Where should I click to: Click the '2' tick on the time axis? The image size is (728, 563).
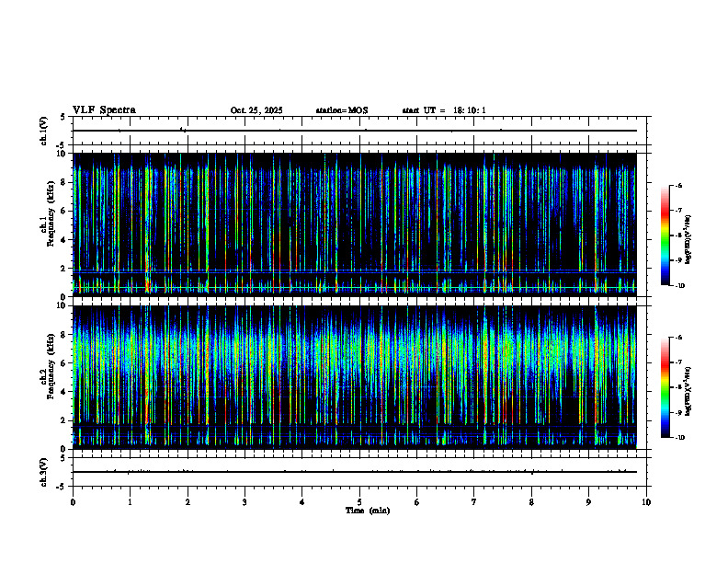point(188,502)
